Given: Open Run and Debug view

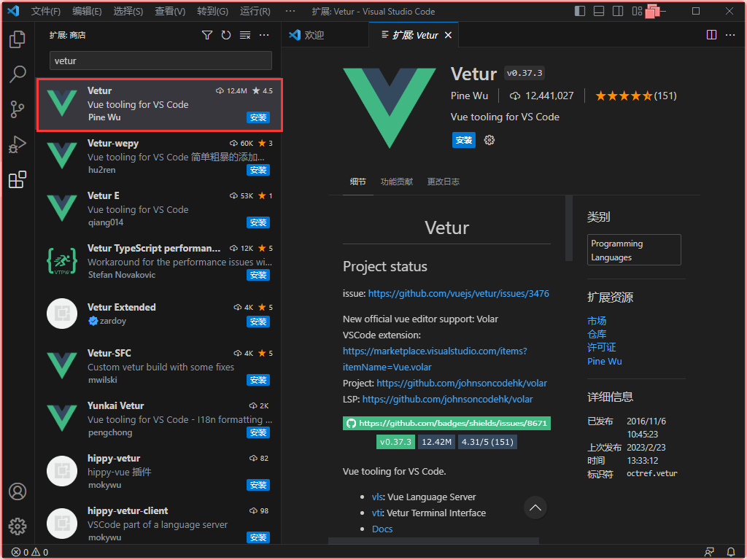Looking at the screenshot, I should [18, 145].
